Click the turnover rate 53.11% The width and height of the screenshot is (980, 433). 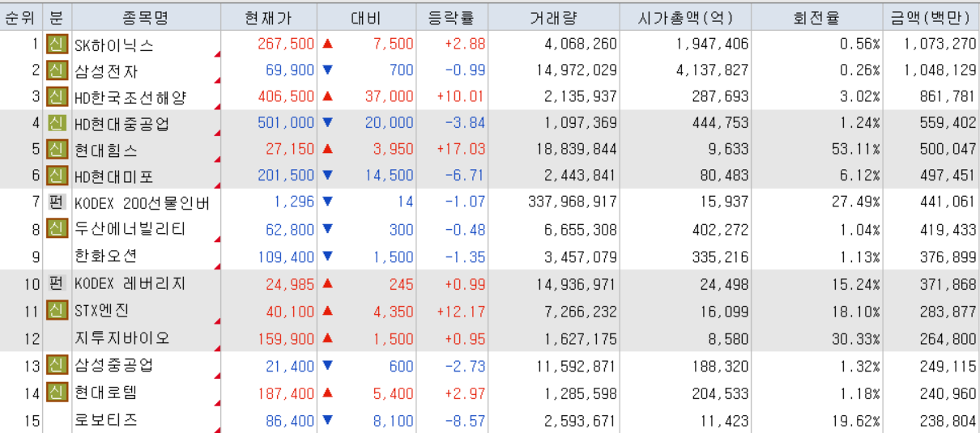coord(856,150)
